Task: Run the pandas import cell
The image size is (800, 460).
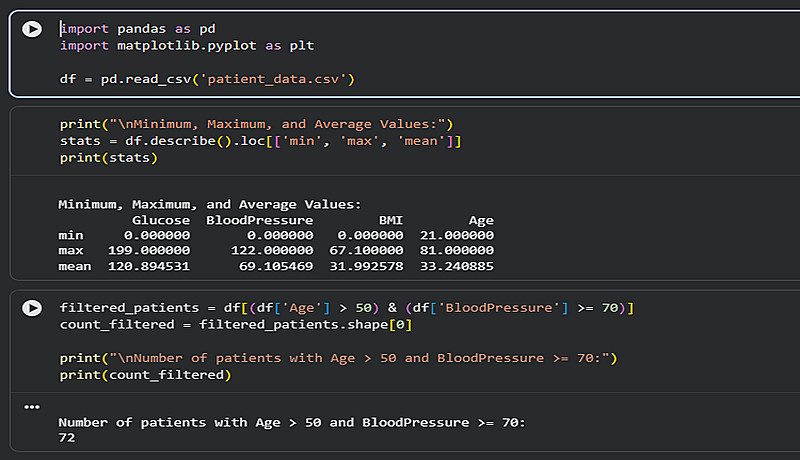Action: click(x=32, y=30)
